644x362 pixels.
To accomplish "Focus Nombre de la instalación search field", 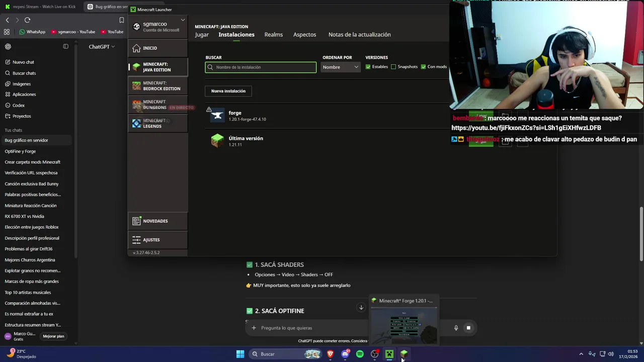I will (x=261, y=67).
